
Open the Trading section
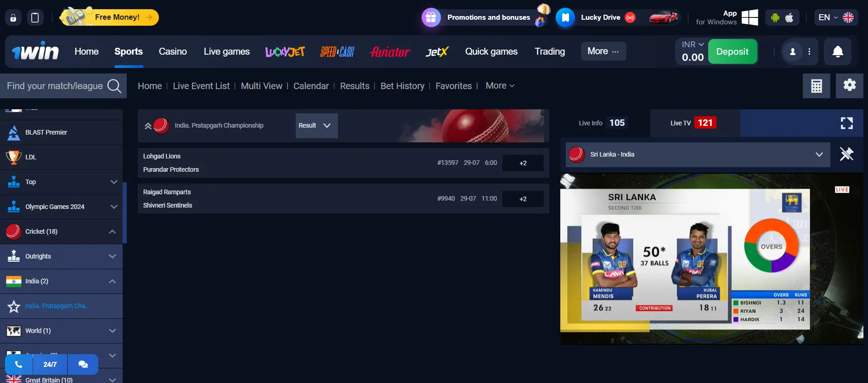click(x=550, y=51)
